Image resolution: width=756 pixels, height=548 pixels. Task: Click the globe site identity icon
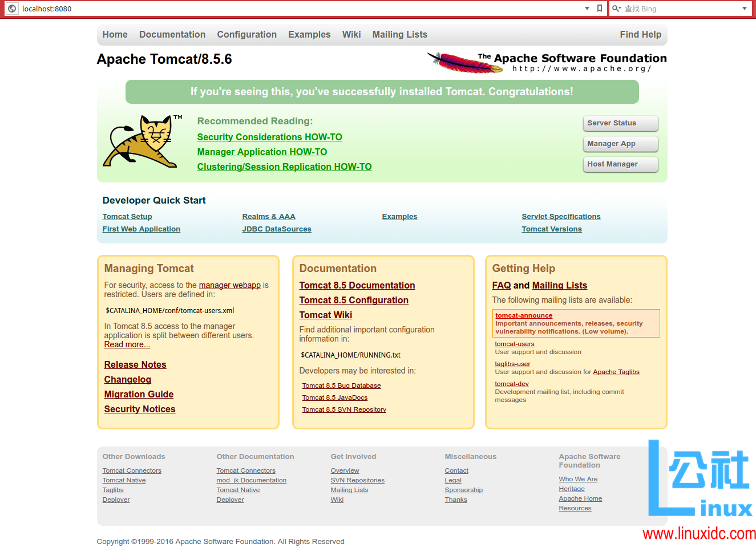click(12, 9)
